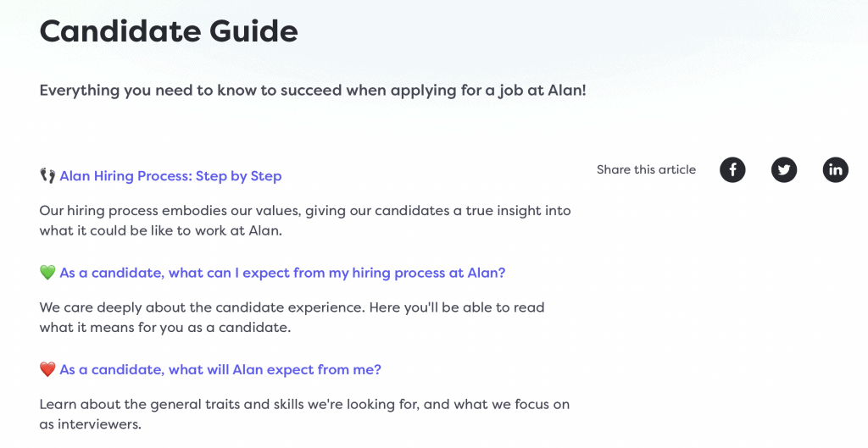Click the 'Everything you need to know' subtitle
Screen dimensions: 868x448
click(x=312, y=90)
